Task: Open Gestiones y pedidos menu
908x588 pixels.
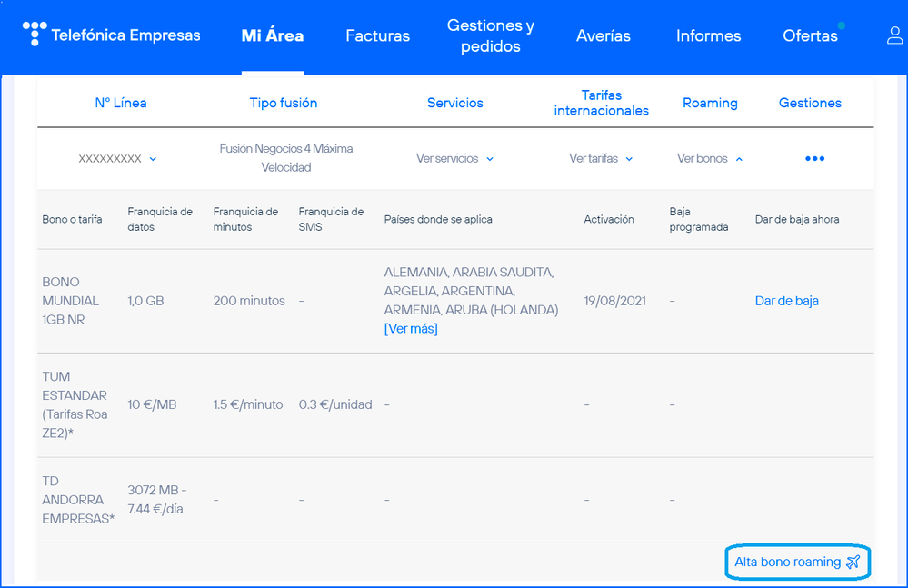Action: click(x=490, y=36)
